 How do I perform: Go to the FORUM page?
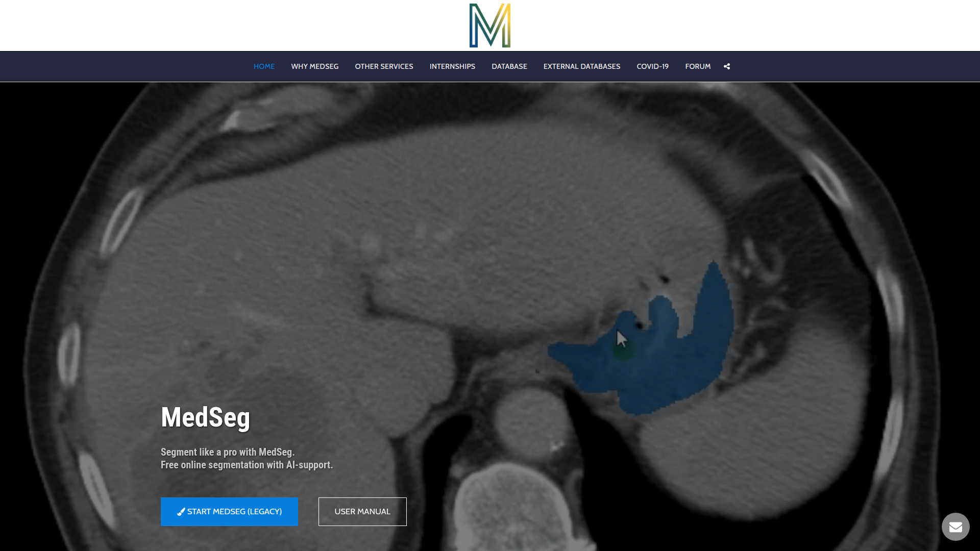click(x=698, y=66)
